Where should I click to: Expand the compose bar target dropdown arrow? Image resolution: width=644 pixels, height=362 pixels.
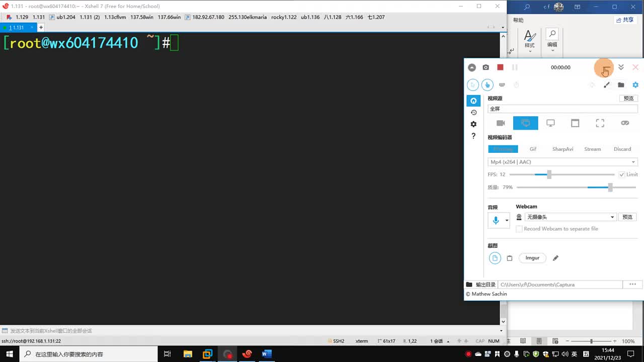[x=501, y=331]
